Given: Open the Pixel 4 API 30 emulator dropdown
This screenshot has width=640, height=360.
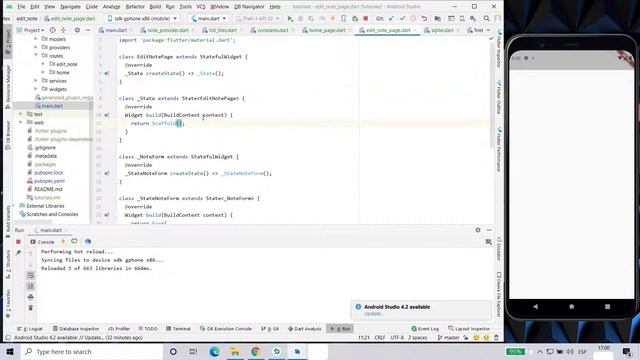Looking at the screenshot, I should [258, 18].
